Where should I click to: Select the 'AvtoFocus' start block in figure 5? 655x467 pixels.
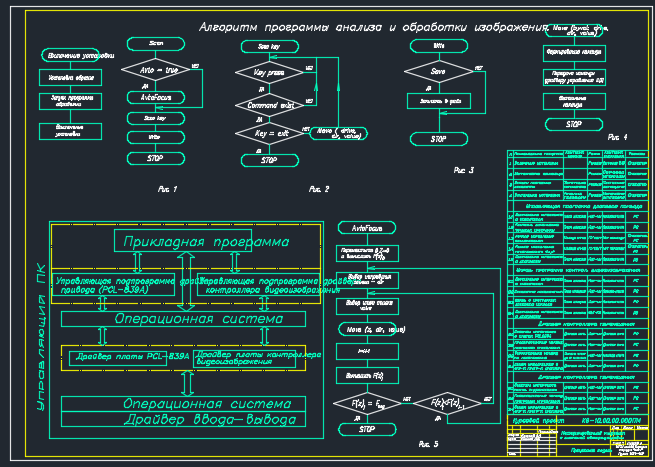pyautogui.click(x=366, y=228)
